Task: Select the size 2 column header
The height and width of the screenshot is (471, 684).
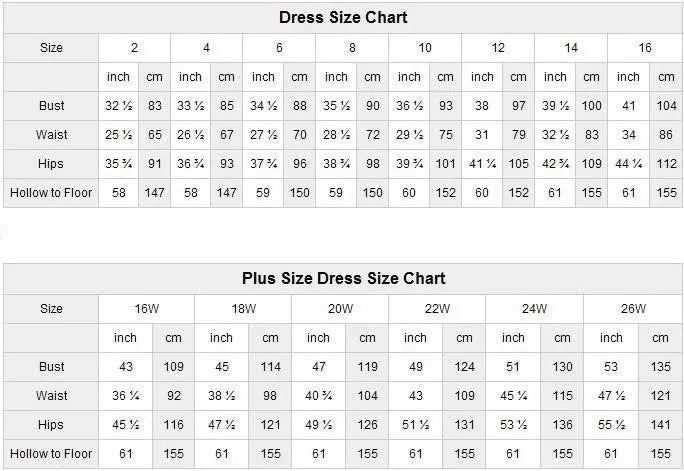Action: (x=134, y=48)
